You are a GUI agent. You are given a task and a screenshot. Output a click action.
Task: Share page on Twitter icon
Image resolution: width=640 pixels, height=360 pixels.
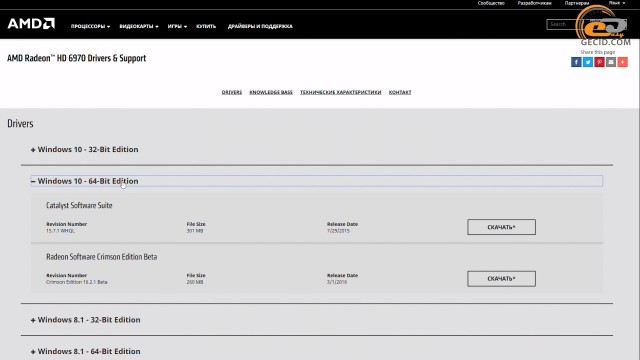588,62
